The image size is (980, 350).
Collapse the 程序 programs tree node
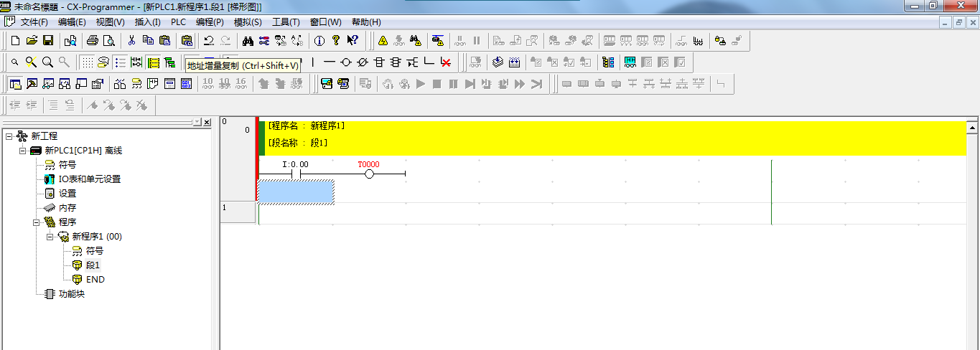pyautogui.click(x=36, y=222)
